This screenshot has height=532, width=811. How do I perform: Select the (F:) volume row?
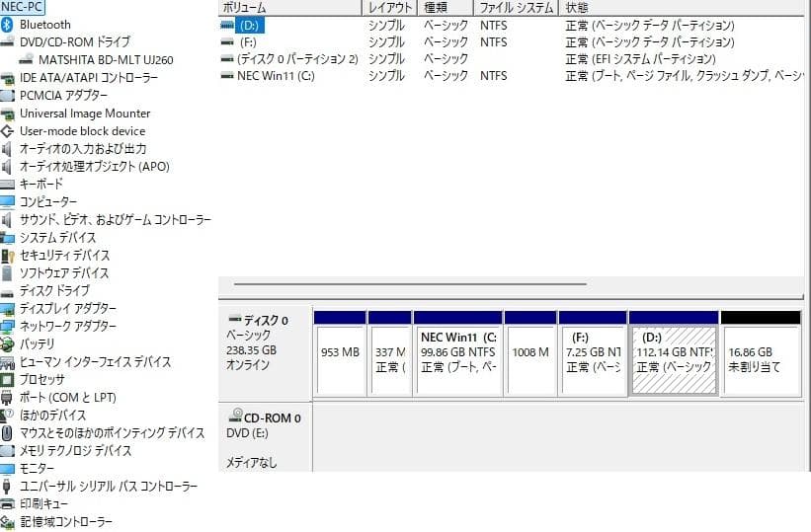[x=511, y=41]
